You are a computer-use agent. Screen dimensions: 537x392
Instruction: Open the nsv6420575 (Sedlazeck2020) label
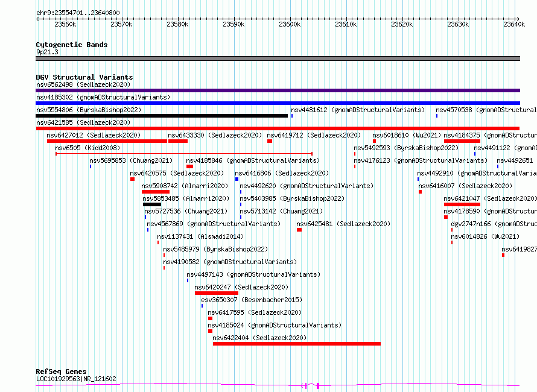[177, 173]
